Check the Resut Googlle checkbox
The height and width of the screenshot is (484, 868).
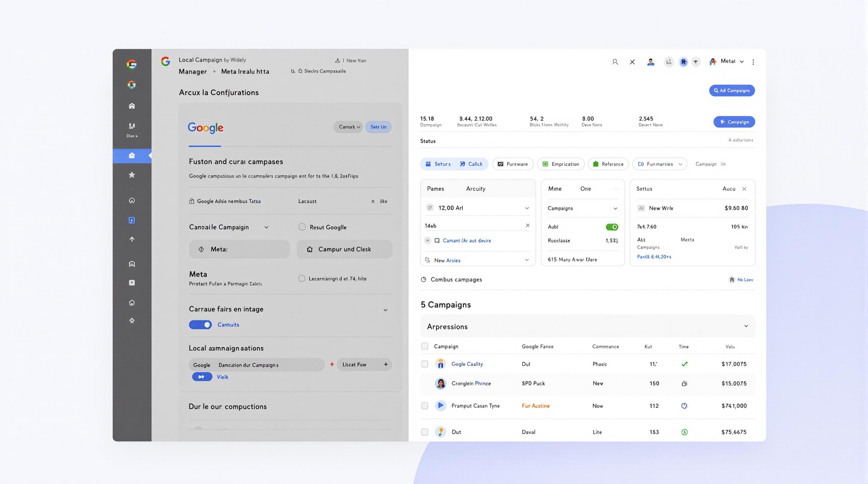click(x=302, y=227)
